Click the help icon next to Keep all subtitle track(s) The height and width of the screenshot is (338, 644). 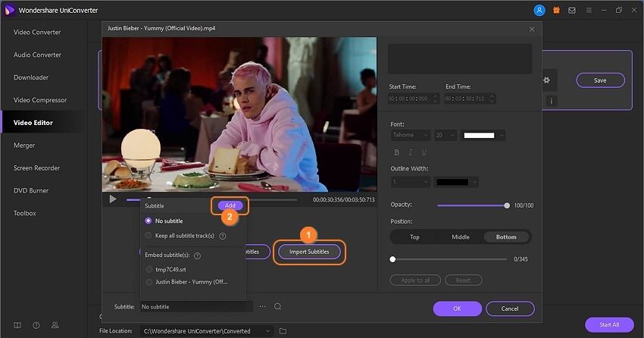[223, 236]
